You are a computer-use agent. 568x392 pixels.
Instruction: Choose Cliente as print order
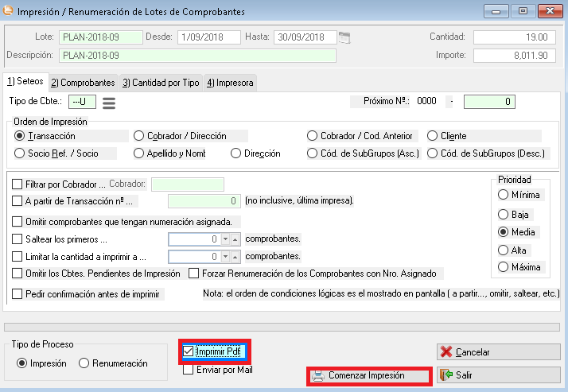434,136
